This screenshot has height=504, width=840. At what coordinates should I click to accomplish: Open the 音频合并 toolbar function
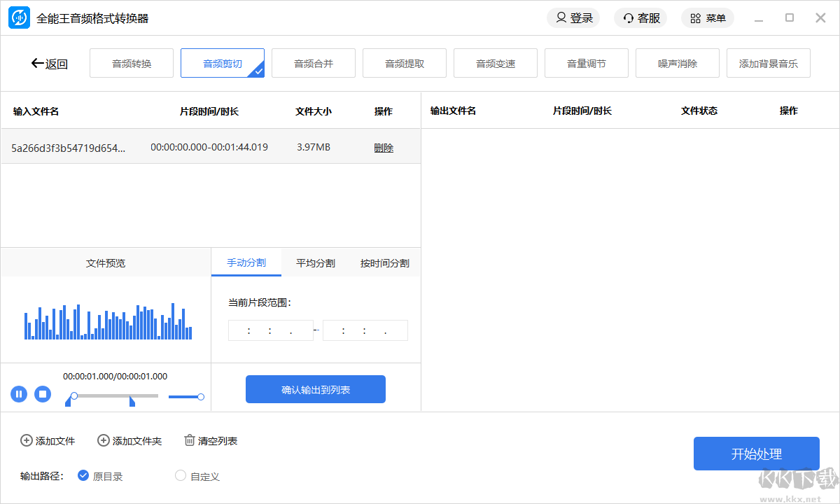point(314,62)
